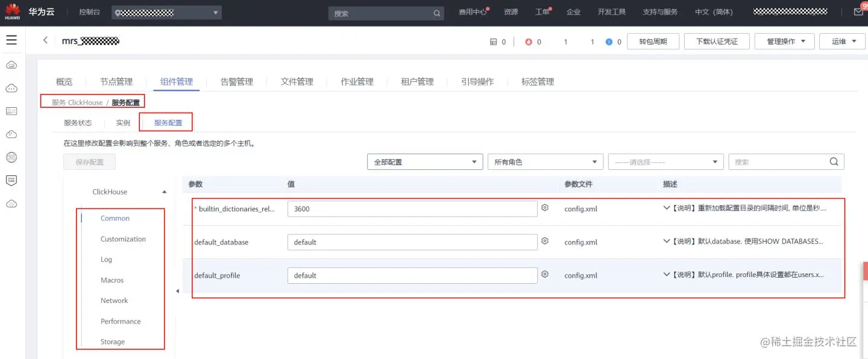Open the 所有角色 dropdown

pos(546,161)
